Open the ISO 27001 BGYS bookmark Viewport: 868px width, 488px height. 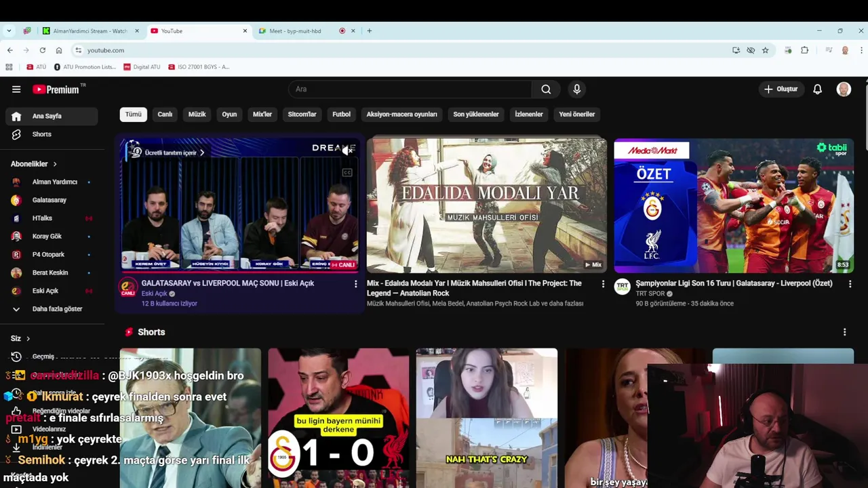pos(199,67)
